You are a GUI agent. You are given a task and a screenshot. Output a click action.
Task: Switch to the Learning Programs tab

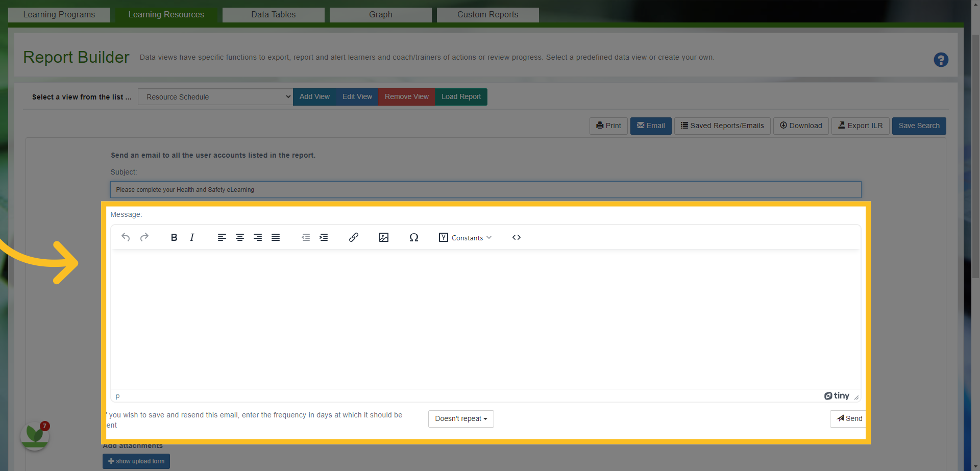(x=59, y=15)
